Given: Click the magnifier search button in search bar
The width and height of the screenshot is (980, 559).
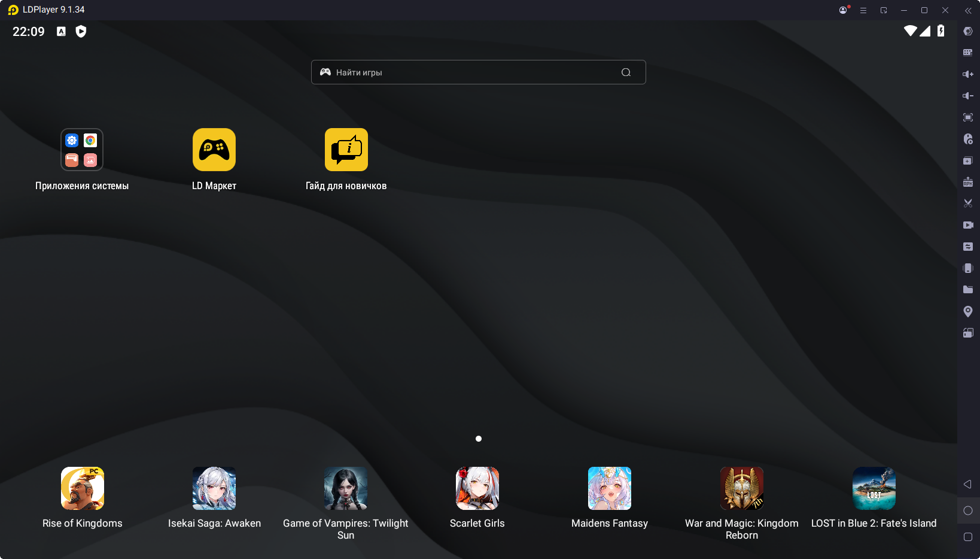Looking at the screenshot, I should point(626,72).
